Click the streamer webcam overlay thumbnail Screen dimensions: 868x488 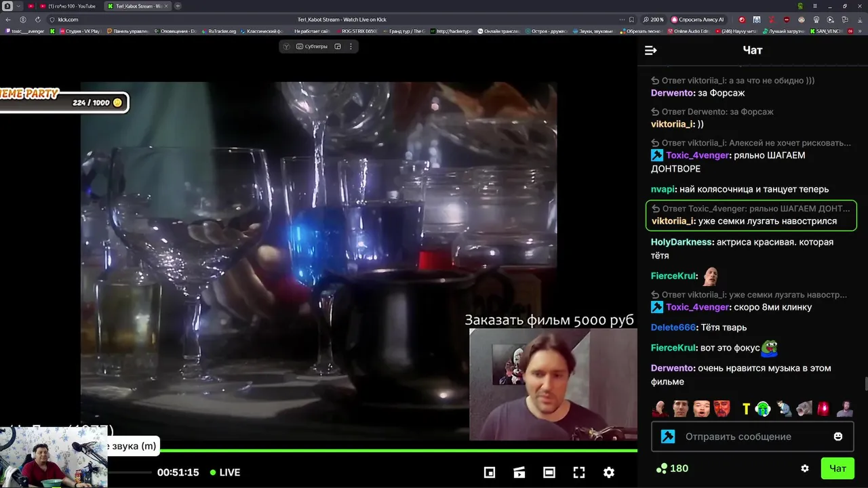coord(54,456)
